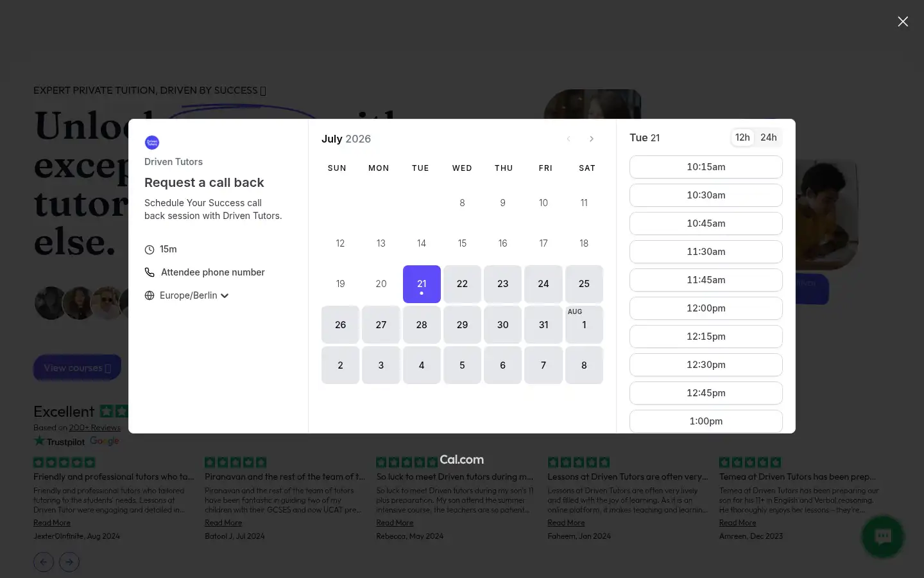The height and width of the screenshot is (578, 924).
Task: Open the green chat widget icon
Action: tap(883, 537)
